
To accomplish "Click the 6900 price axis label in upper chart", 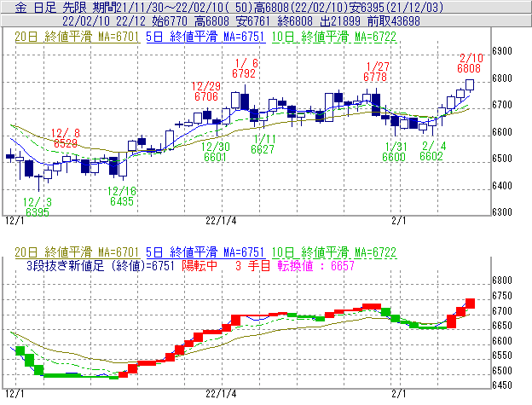I will tap(502, 51).
